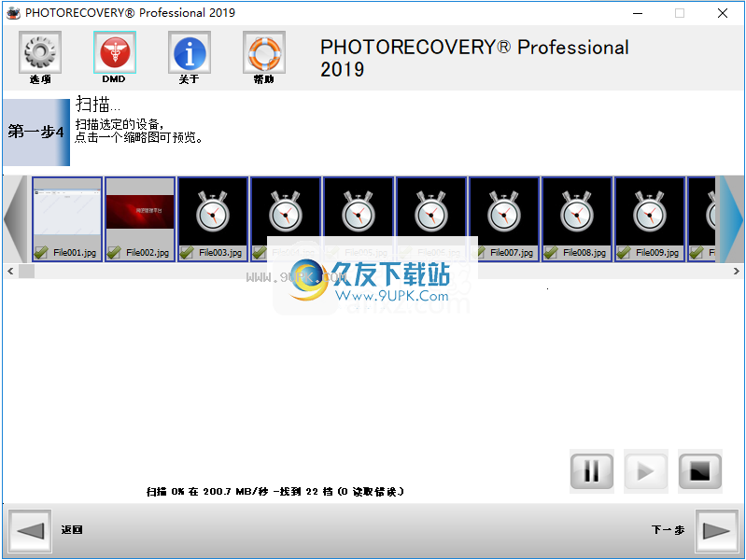Stop the scan with the stop button
Viewport: 746px width, 560px height.
[x=700, y=471]
